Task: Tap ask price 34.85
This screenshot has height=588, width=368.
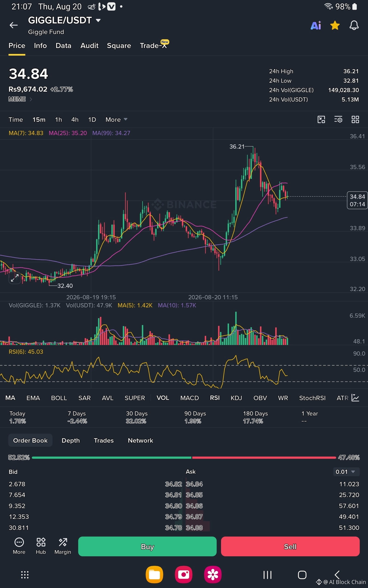Action: (x=194, y=495)
